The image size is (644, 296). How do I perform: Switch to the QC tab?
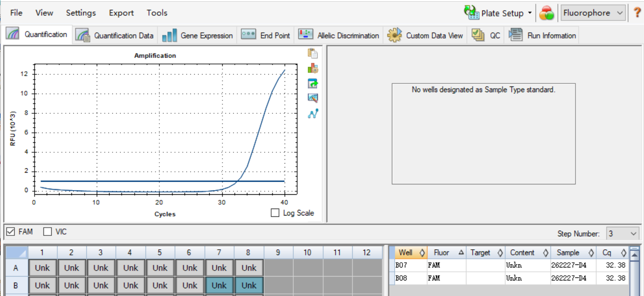point(486,35)
